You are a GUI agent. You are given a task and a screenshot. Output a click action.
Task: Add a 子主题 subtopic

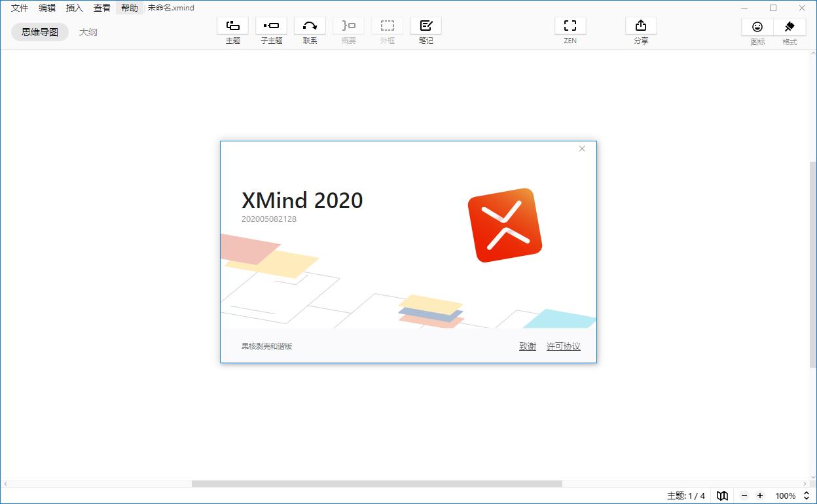point(271,29)
